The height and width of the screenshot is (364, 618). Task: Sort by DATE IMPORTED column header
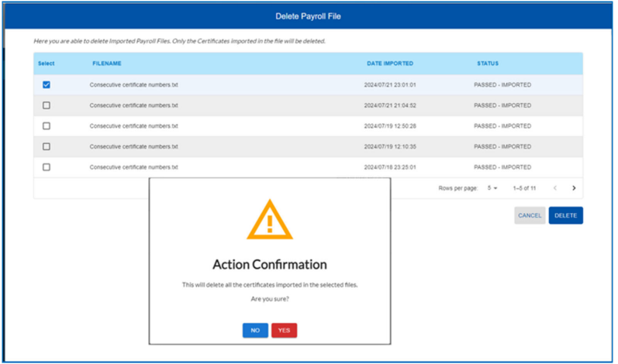390,64
